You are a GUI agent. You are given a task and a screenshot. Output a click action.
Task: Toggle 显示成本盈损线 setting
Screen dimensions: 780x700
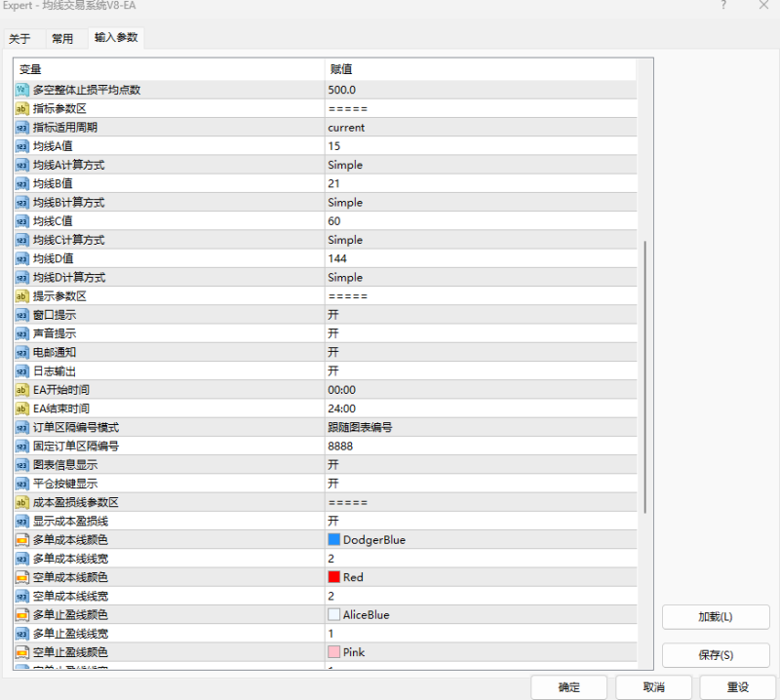(478, 521)
